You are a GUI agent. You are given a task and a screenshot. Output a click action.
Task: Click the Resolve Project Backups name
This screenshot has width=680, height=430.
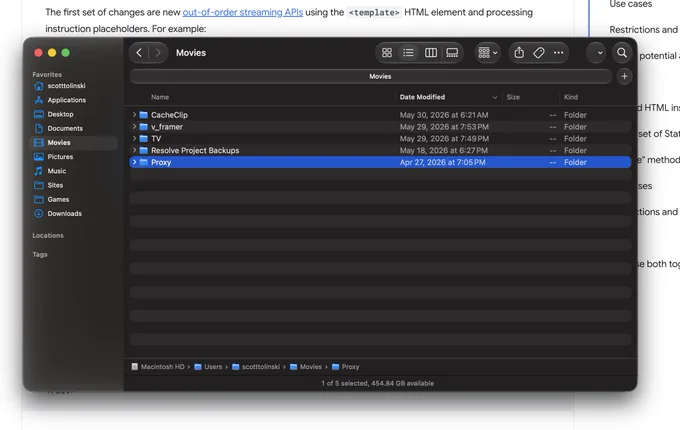click(x=195, y=150)
